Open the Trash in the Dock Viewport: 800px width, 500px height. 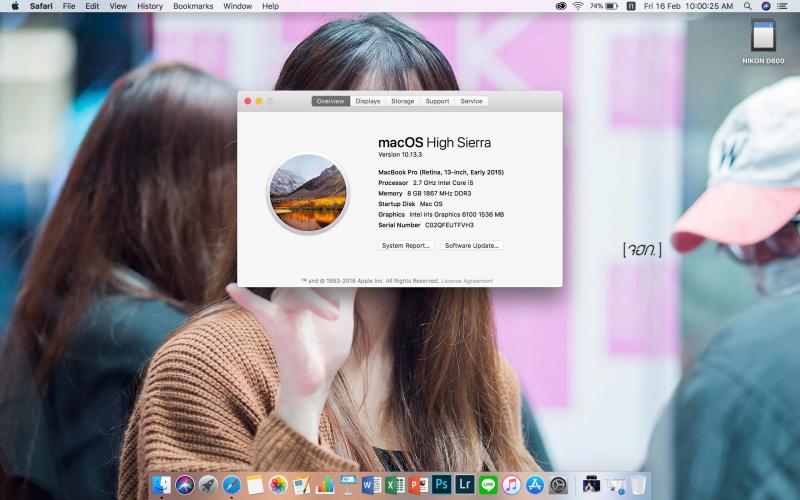(x=638, y=484)
